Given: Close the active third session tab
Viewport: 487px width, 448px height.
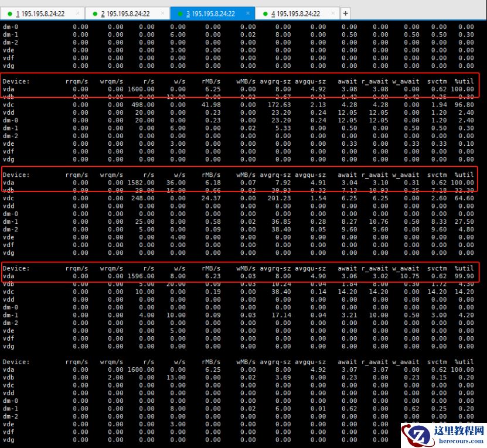Looking at the screenshot, I should (x=247, y=13).
